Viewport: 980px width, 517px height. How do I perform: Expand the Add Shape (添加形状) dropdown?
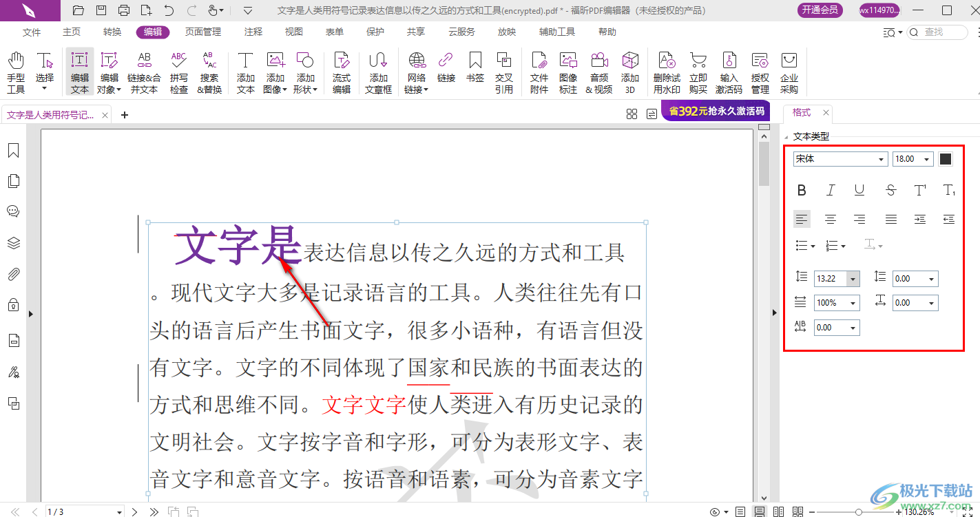click(x=315, y=89)
